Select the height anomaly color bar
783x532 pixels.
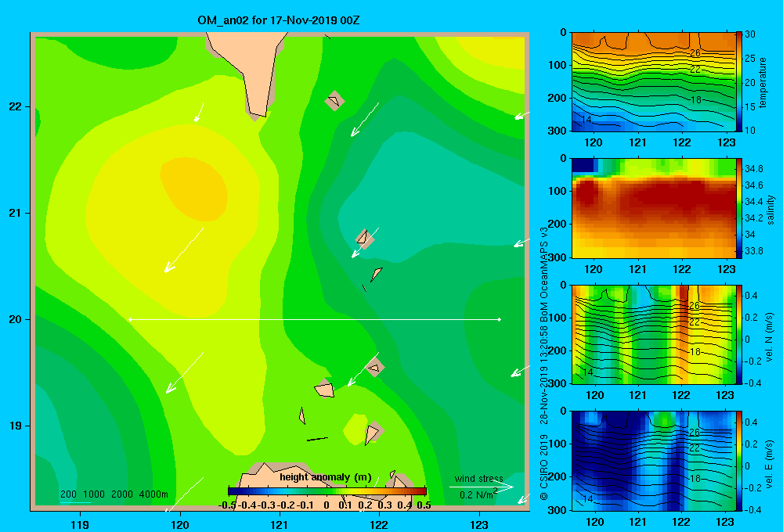327,491
